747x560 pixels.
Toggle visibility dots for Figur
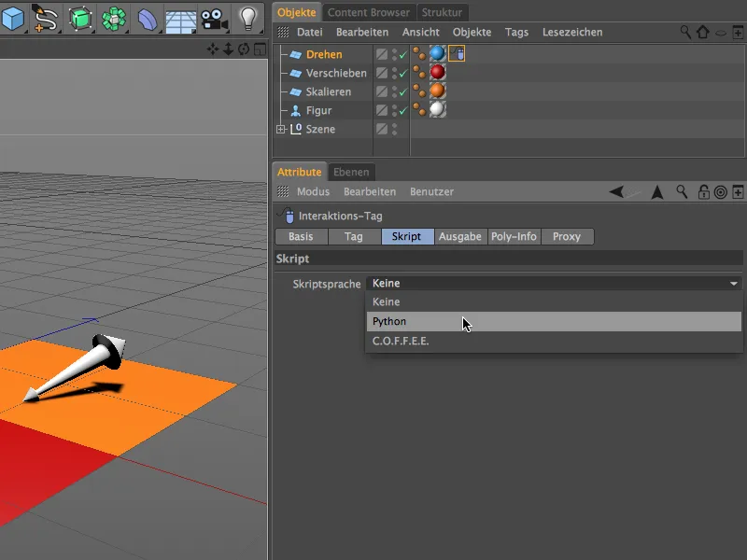pos(394,110)
